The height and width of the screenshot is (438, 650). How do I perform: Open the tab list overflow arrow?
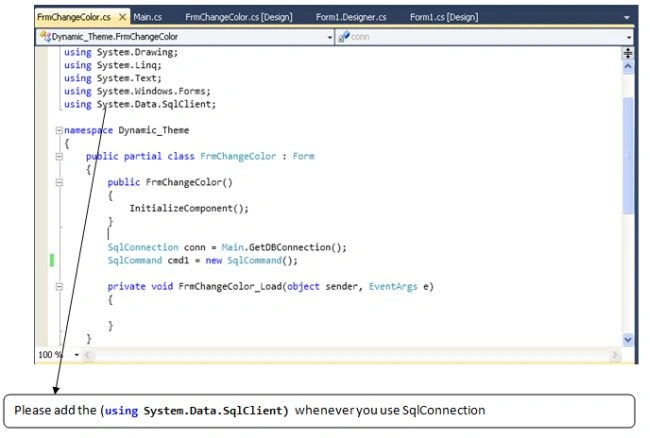click(626, 17)
